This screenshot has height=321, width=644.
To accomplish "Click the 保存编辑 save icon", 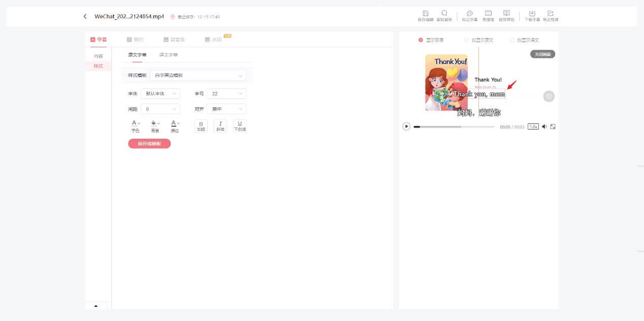I will [x=425, y=14].
